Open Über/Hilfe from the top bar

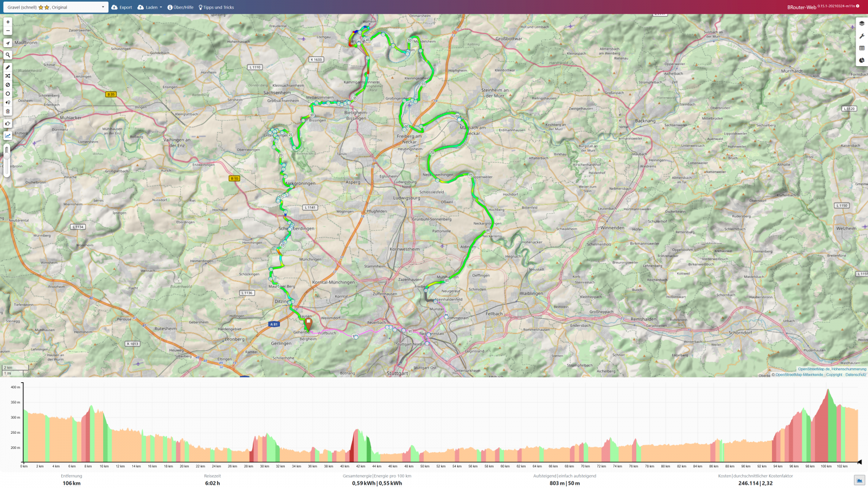coord(181,7)
